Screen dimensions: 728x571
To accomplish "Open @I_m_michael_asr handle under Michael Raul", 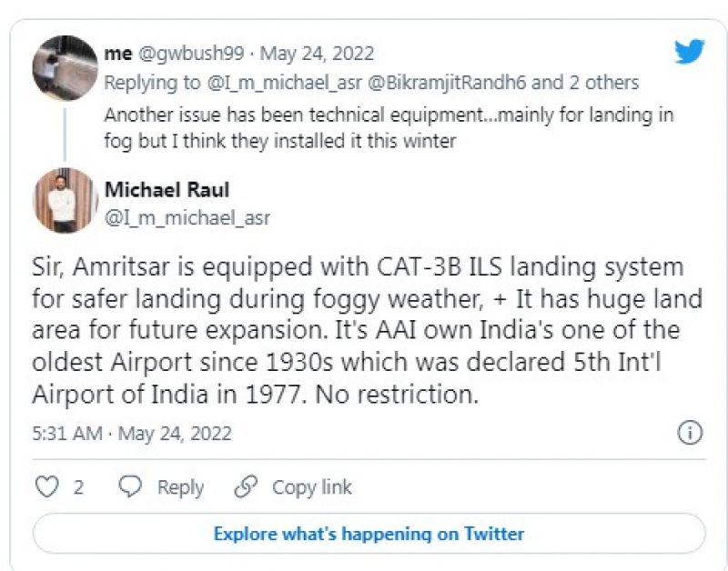I will [187, 218].
